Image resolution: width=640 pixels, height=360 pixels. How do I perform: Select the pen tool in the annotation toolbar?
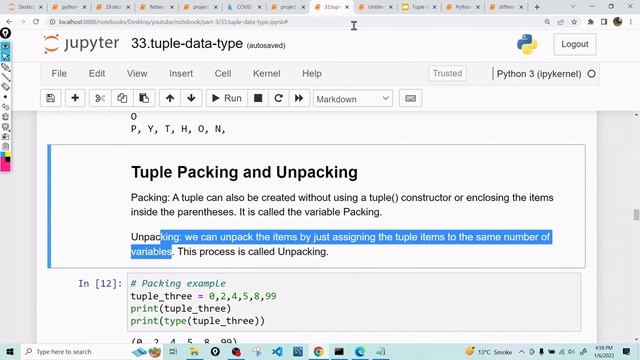coord(5,67)
